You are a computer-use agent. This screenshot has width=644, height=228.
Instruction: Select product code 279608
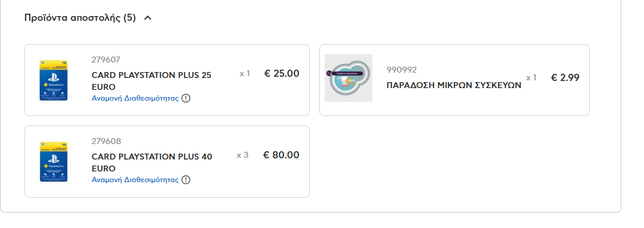(107, 142)
